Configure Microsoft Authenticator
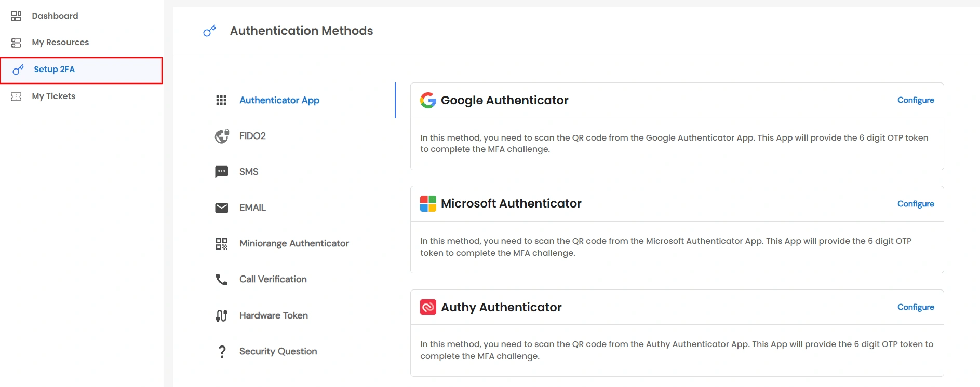 point(916,204)
